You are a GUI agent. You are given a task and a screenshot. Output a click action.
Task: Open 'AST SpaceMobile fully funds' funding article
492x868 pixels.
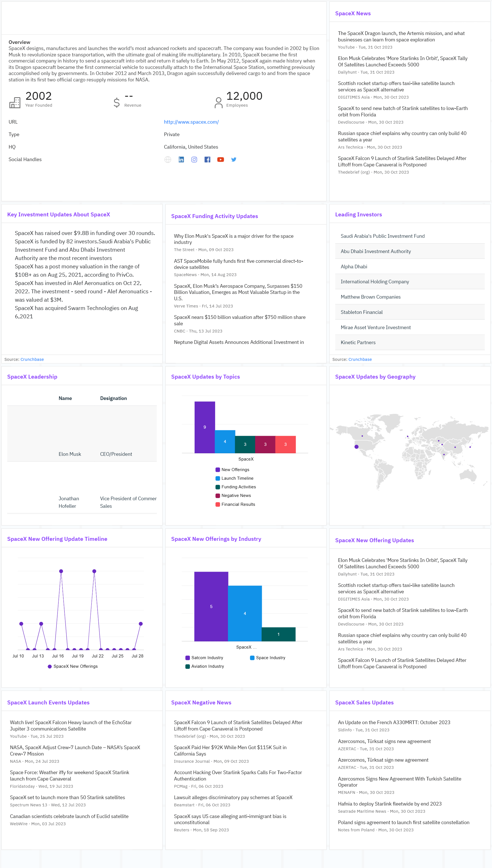coord(238,264)
